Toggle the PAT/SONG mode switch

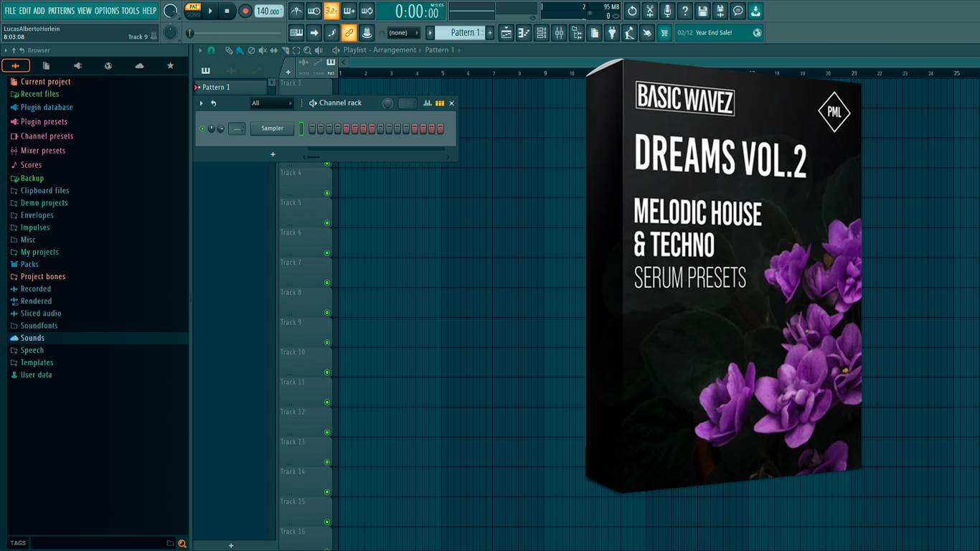pos(193,11)
